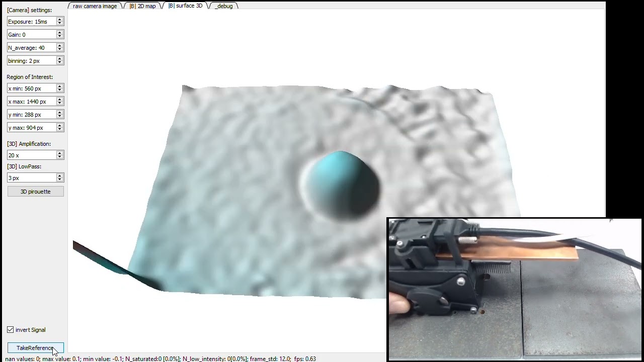Decrease x min with the down arrow
This screenshot has width=644, height=362.
click(60, 90)
